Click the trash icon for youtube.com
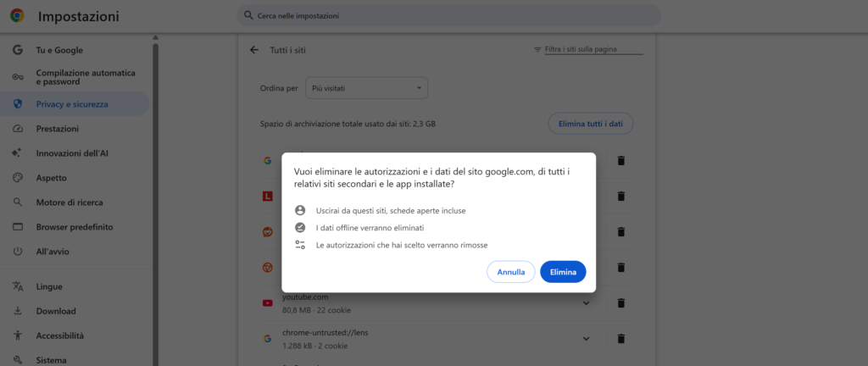868x366 pixels. [621, 303]
